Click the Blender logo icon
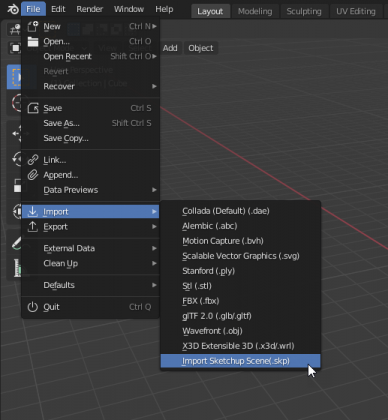 coord(13,9)
